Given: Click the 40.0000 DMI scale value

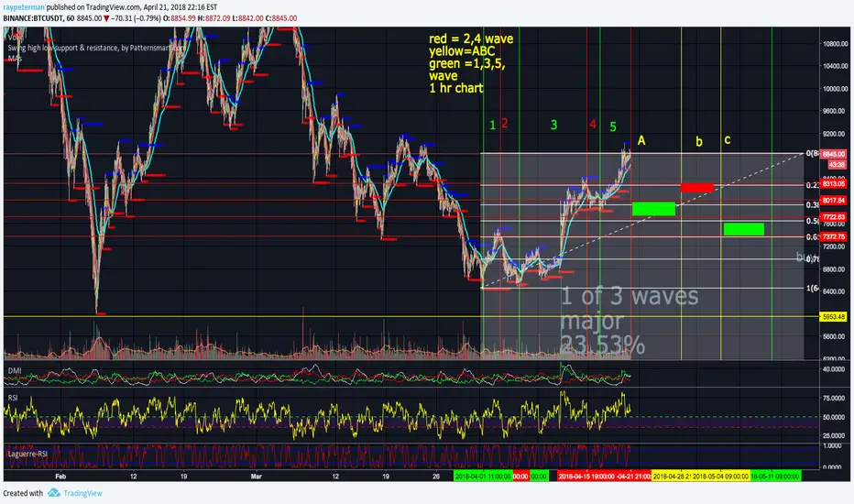Looking at the screenshot, I should 836,369.
